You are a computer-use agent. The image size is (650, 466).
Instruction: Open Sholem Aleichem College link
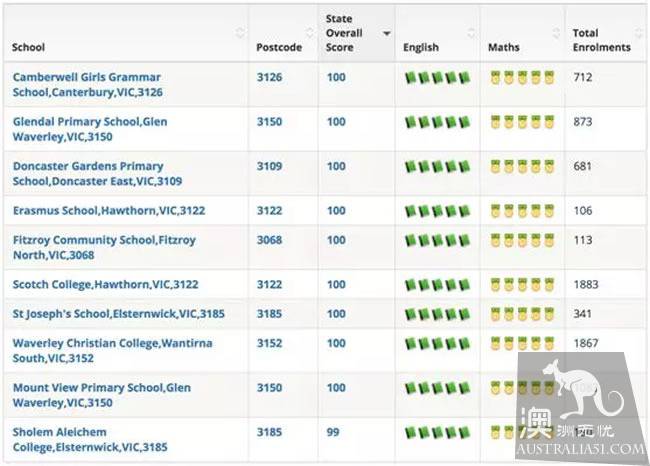point(90,439)
